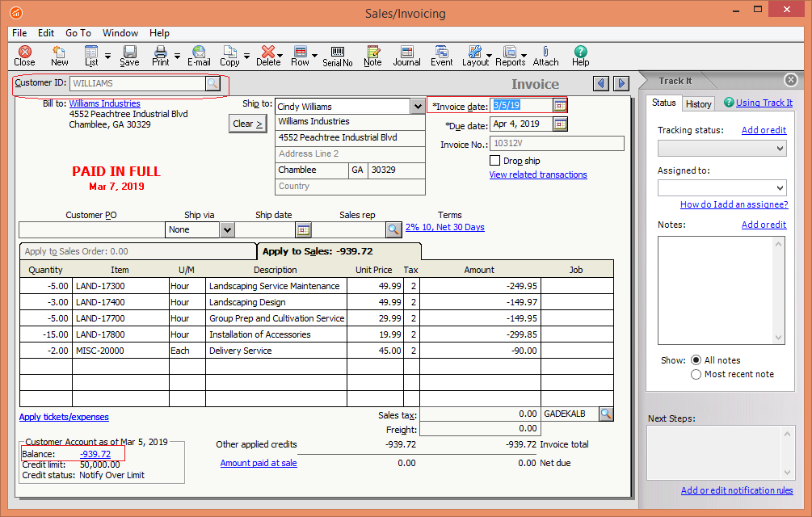Click the Amount paid at sale link
The width and height of the screenshot is (812, 517).
click(x=259, y=463)
